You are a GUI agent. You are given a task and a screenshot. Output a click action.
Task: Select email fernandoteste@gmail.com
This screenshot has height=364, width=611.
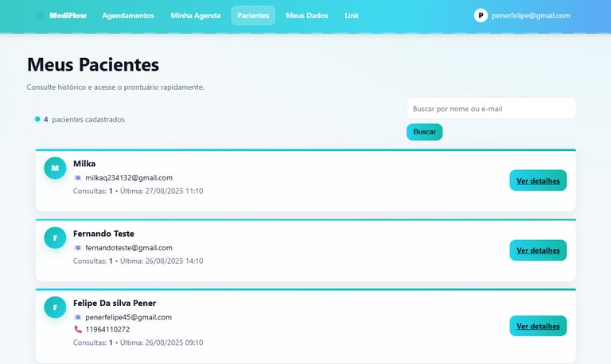[x=129, y=248]
